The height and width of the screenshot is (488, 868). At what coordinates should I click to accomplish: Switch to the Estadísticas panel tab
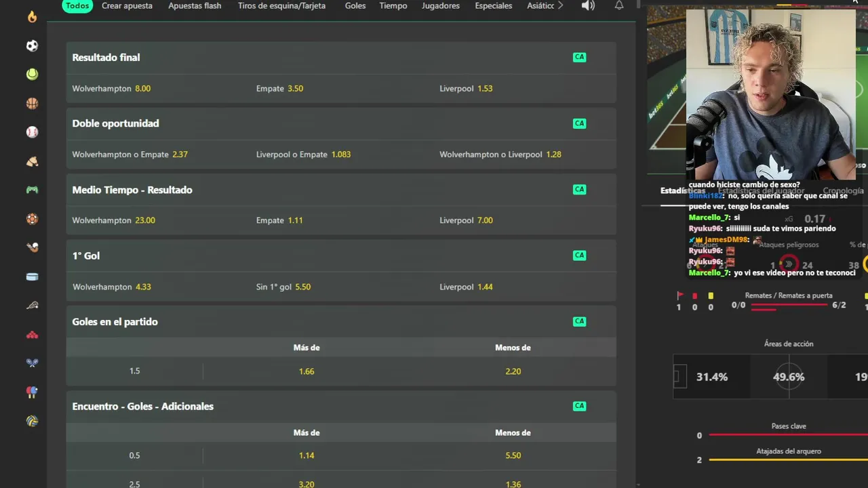pyautogui.click(x=683, y=191)
